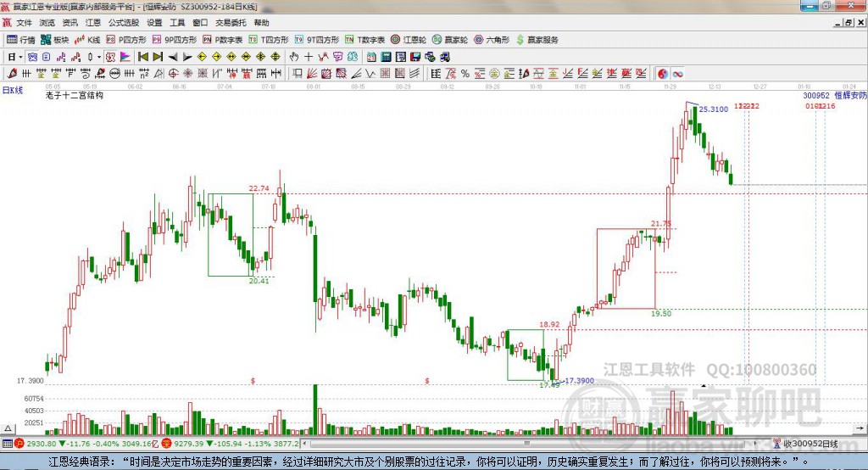Open the 浏览 menu

pyautogui.click(x=47, y=23)
